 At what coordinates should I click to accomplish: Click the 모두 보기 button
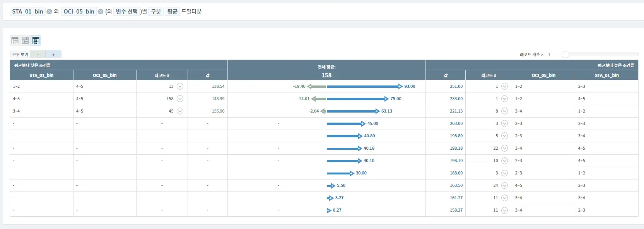point(20,55)
